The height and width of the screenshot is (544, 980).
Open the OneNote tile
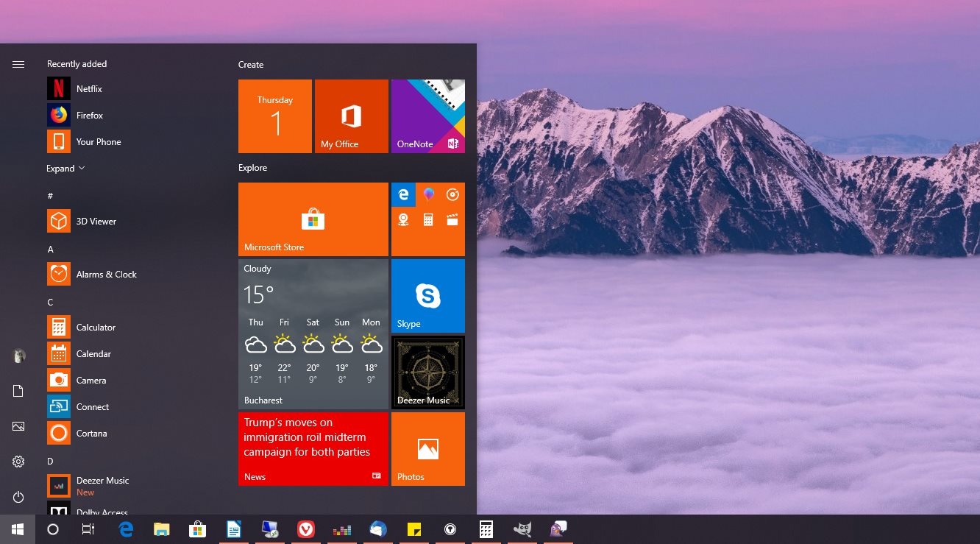[428, 116]
